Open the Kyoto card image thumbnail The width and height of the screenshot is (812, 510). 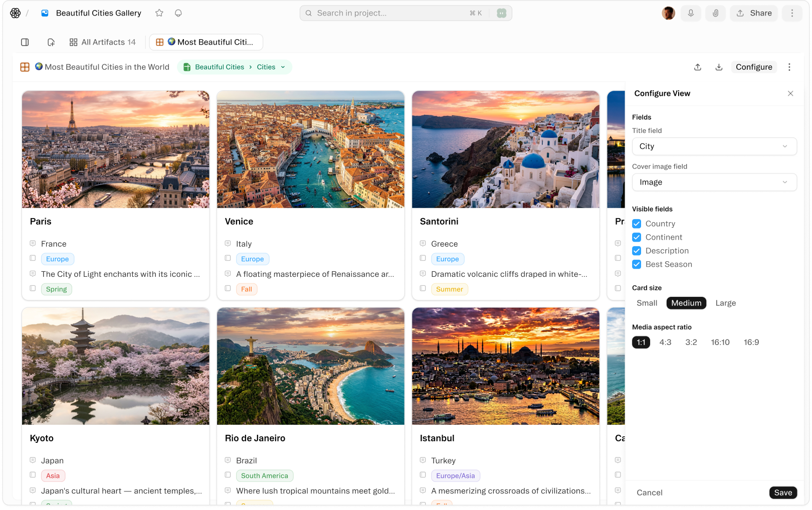pos(116,366)
